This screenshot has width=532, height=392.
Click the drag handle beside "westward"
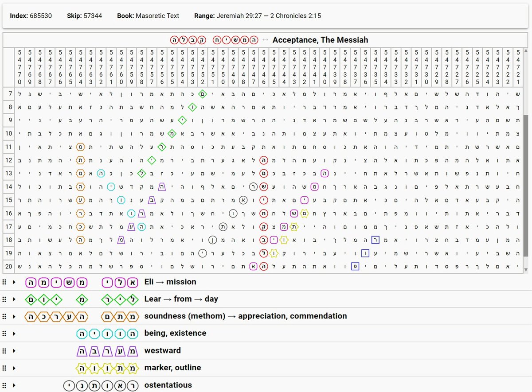point(4,350)
